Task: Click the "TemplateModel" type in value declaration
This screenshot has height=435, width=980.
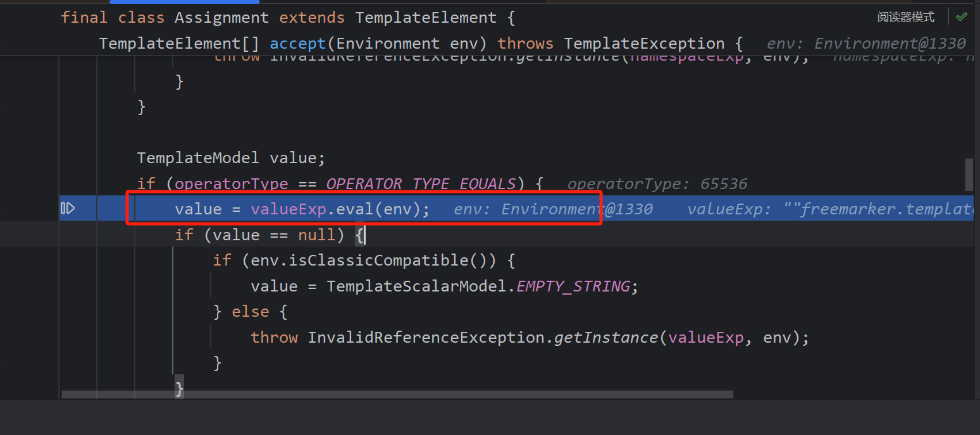Action: (198, 158)
